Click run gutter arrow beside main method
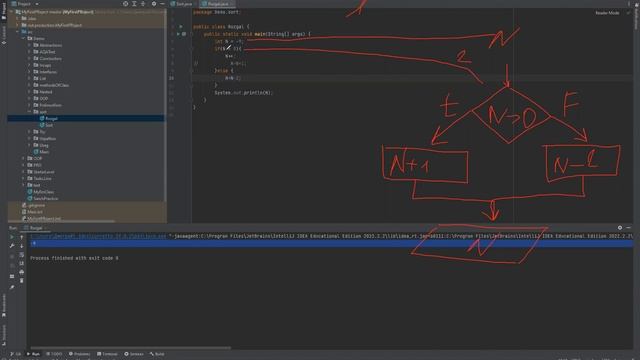 pyautogui.click(x=178, y=34)
